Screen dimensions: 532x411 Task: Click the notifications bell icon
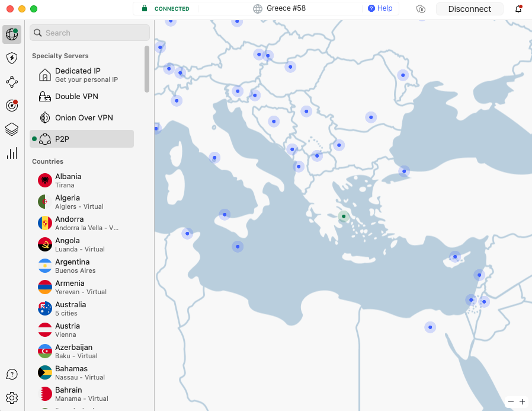[518, 9]
